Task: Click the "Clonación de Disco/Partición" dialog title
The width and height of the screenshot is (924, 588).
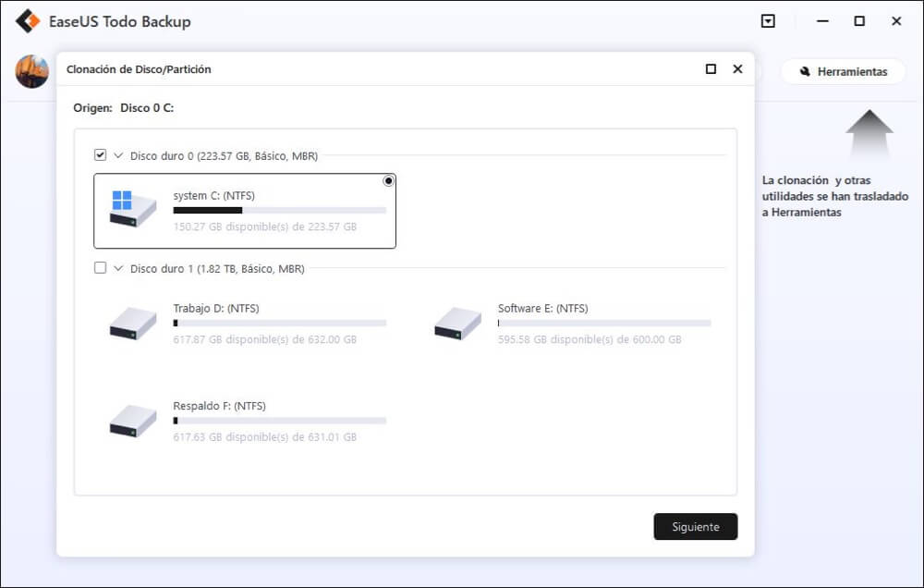Action: (x=139, y=69)
